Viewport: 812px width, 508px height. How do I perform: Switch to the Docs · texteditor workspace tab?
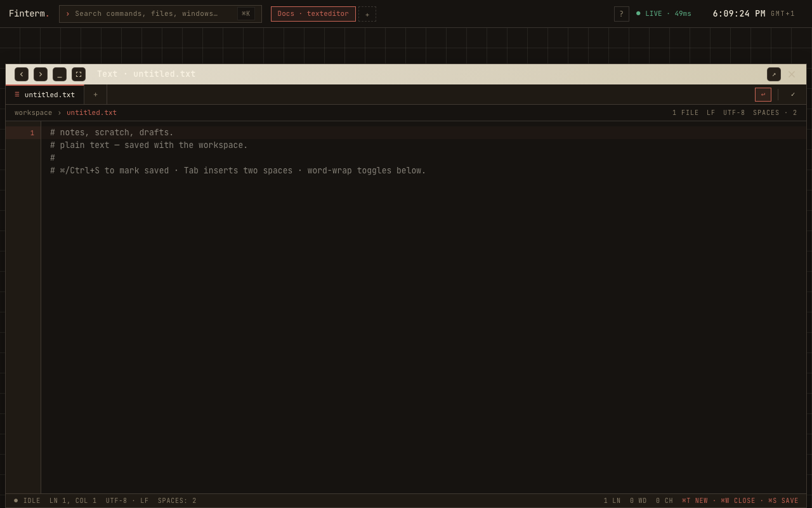[313, 14]
